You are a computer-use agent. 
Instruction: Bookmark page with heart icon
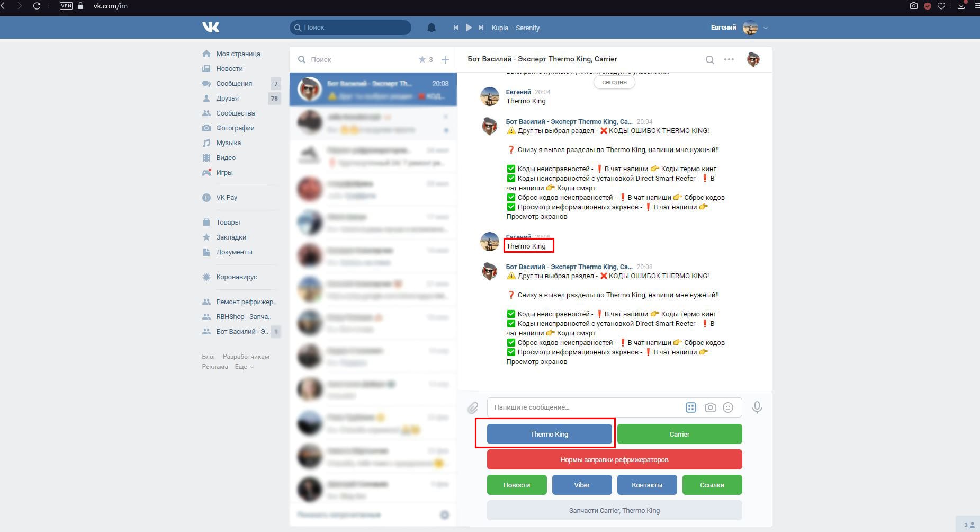pyautogui.click(x=941, y=6)
